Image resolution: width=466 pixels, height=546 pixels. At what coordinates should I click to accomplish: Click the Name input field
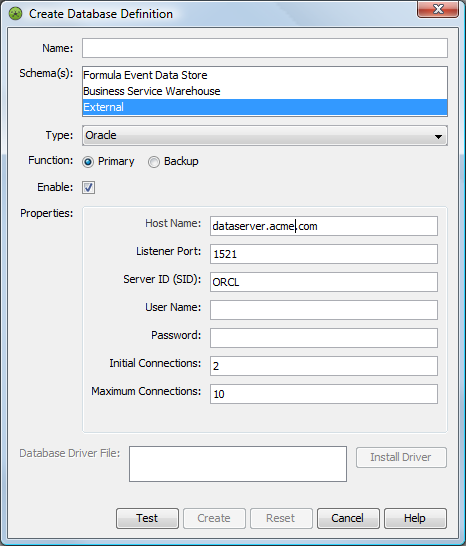[x=265, y=48]
